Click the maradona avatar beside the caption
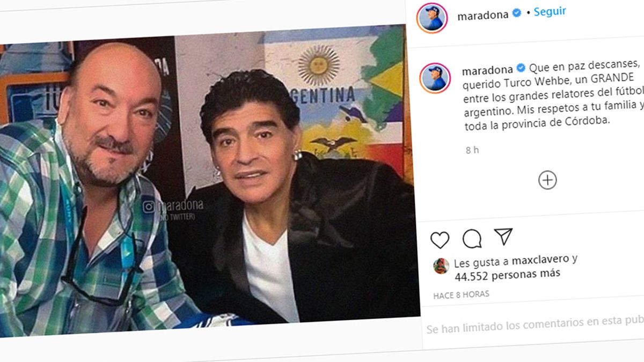Screen dimensions: 644x362 click(x=435, y=78)
